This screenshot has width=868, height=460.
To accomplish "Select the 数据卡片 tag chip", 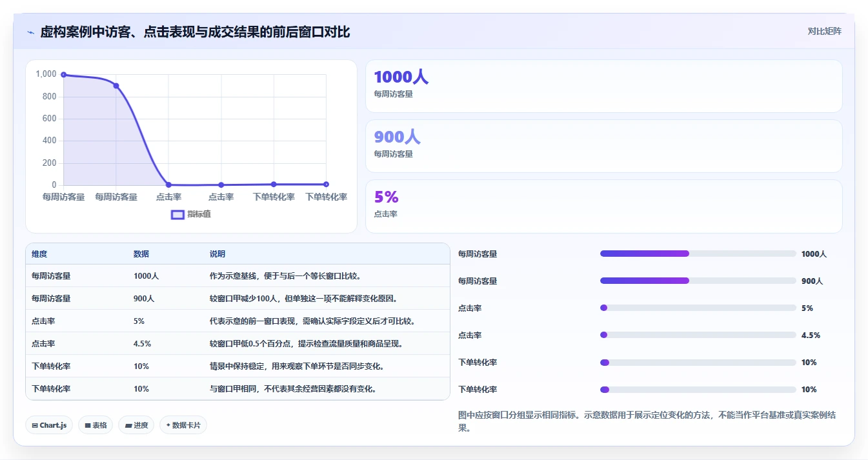I will tap(183, 425).
